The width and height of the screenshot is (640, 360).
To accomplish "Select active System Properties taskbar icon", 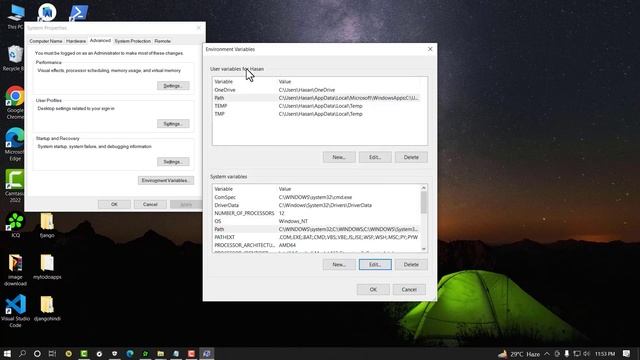I will pyautogui.click(x=207, y=353).
